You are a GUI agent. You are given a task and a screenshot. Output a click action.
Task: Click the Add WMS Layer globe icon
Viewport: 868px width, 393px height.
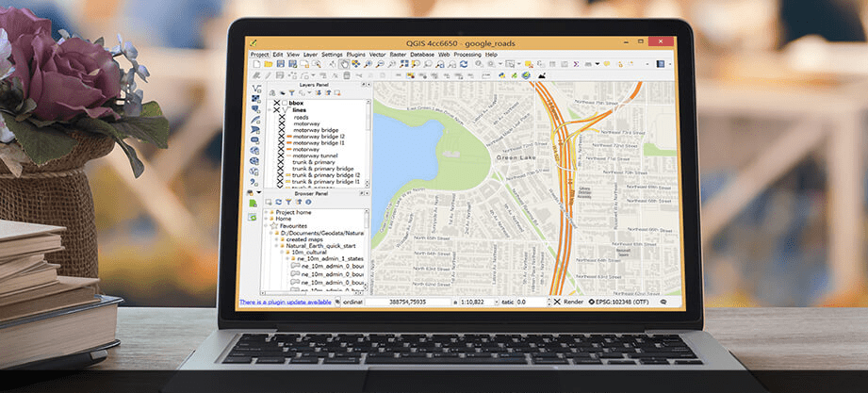(255, 151)
